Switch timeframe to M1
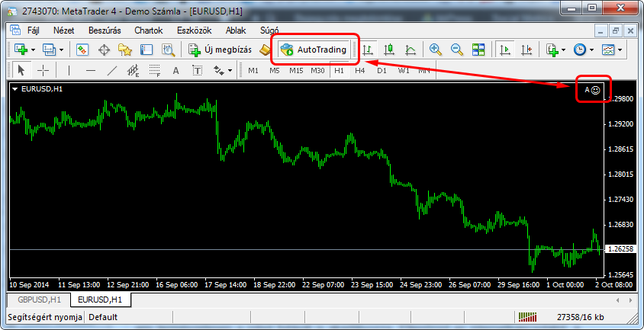 [253, 71]
